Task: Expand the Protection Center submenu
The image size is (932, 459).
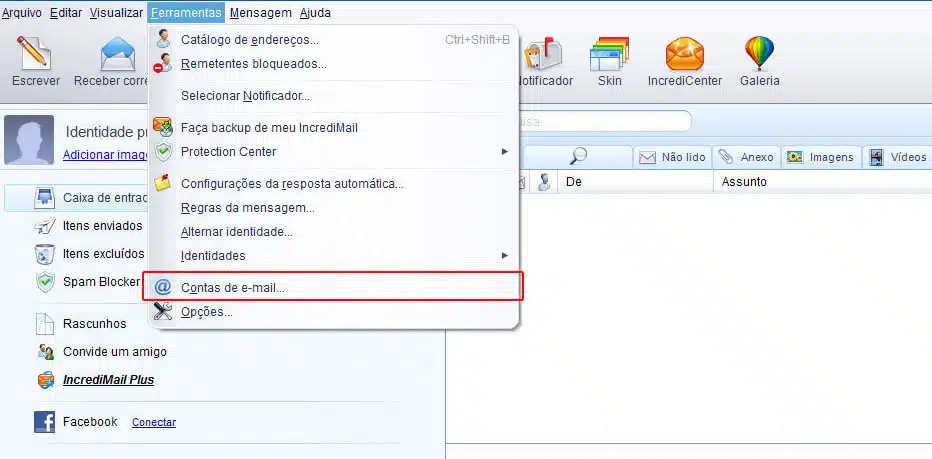Action: coord(504,151)
